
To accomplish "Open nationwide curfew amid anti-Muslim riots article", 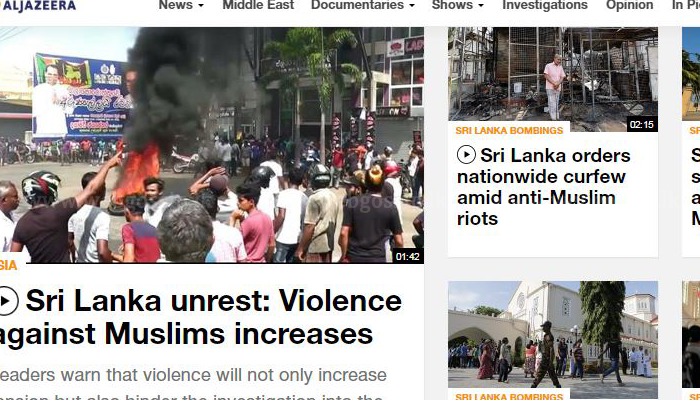I will (544, 187).
